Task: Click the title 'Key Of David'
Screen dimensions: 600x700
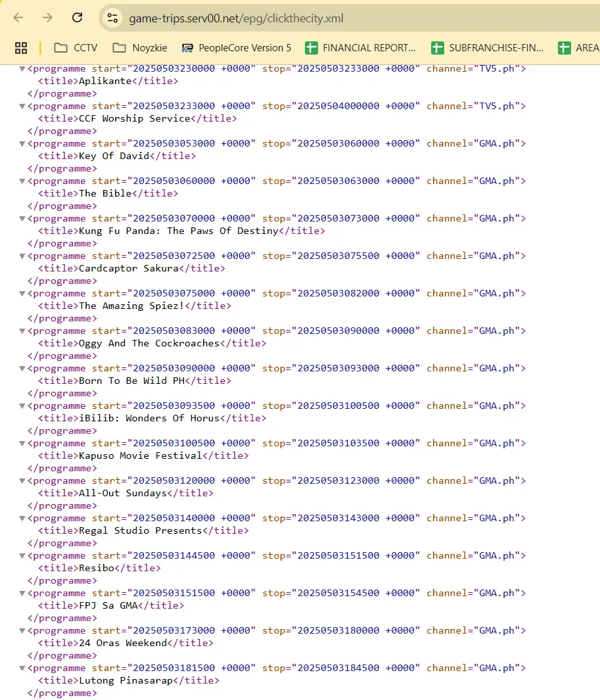Action: (114, 156)
